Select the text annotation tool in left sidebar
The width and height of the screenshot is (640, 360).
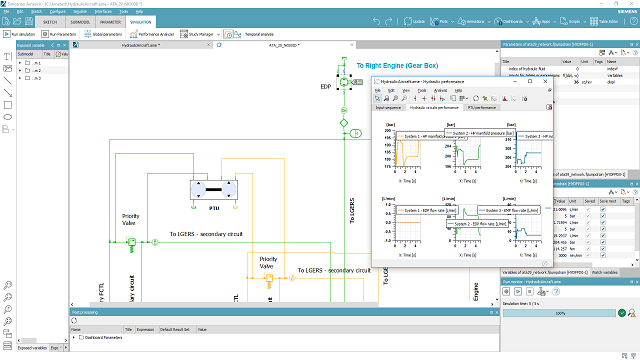click(x=7, y=57)
